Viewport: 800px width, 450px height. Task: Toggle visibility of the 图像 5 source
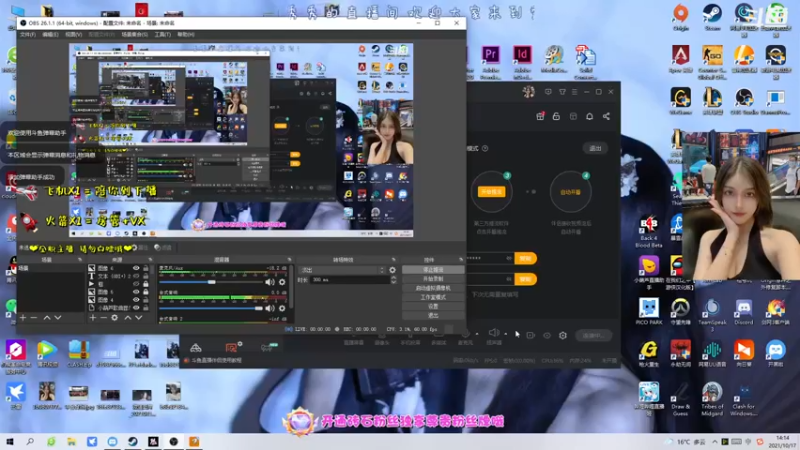tap(136, 292)
